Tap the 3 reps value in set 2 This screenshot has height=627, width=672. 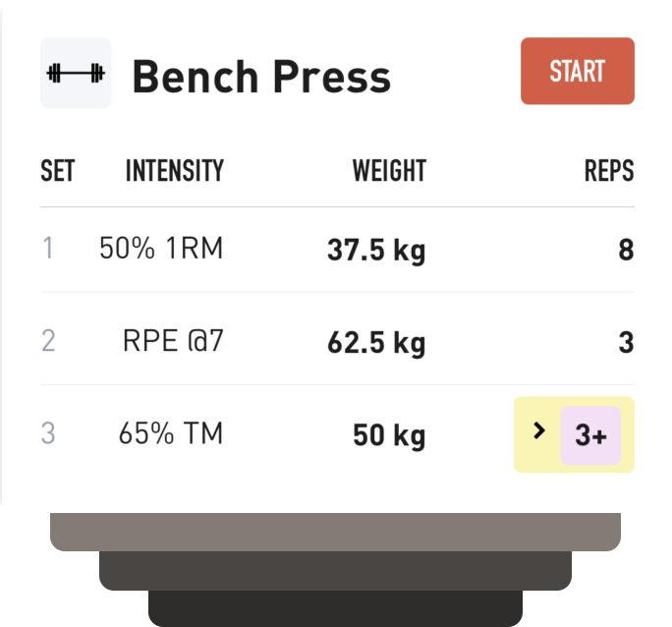(x=626, y=343)
